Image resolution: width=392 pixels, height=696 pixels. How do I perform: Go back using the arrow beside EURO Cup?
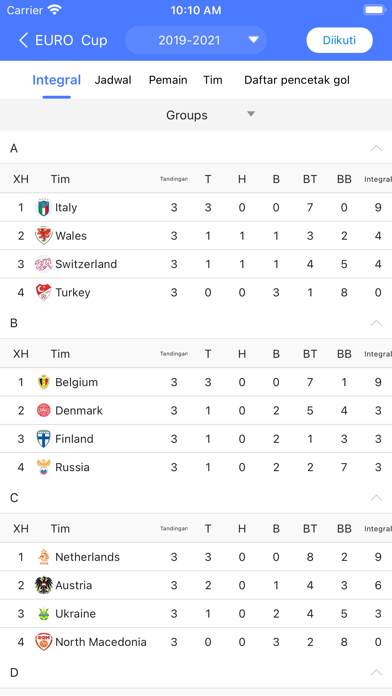coord(23,40)
